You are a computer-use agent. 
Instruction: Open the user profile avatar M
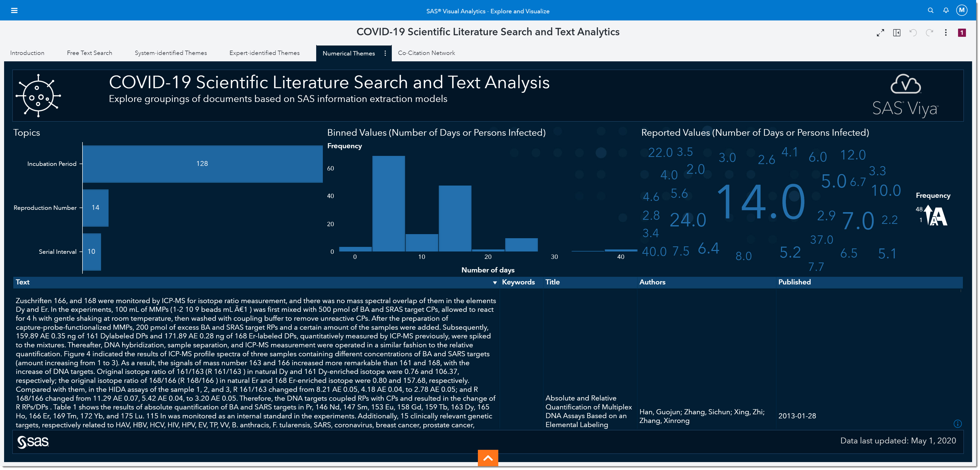[x=962, y=10]
